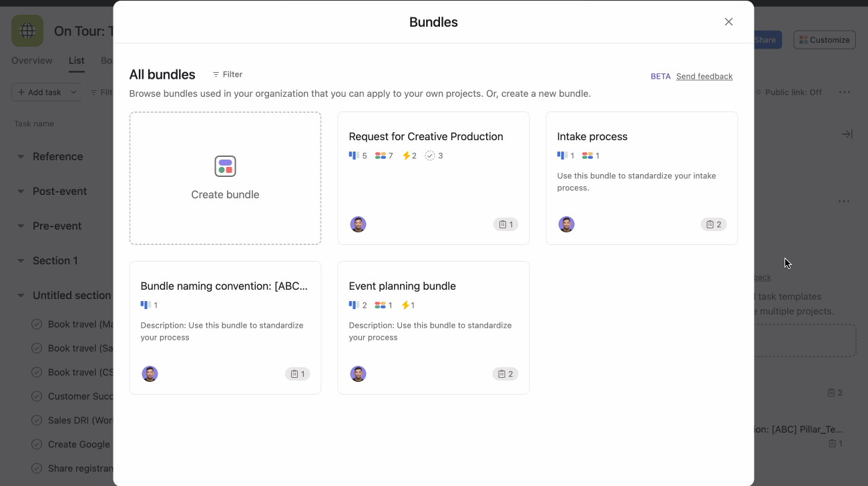The image size is (868, 486).
Task: Click the Send feedback link
Action: click(704, 75)
